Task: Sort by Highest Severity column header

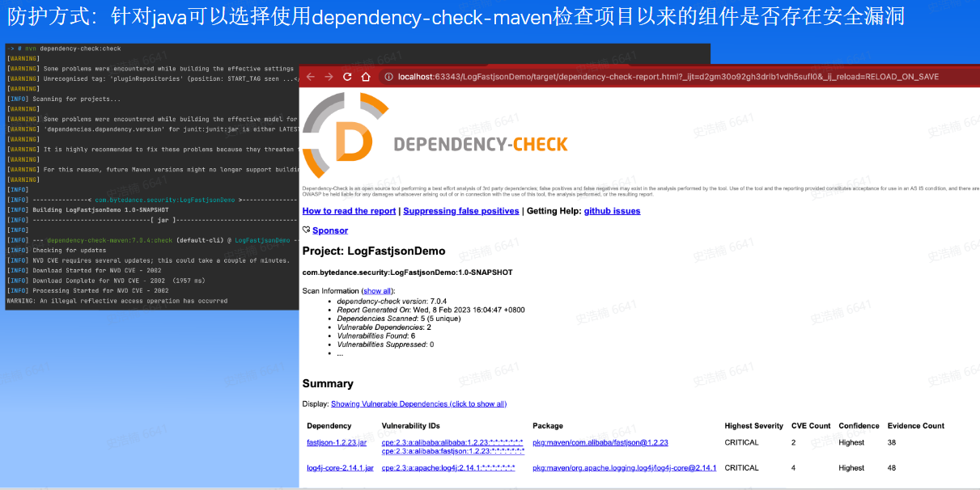Action: point(754,425)
